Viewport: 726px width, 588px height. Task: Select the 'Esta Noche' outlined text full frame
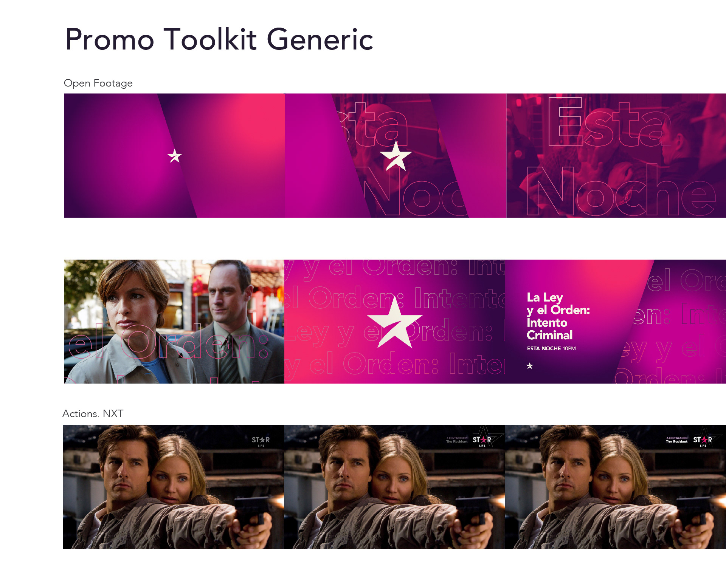coord(616,156)
